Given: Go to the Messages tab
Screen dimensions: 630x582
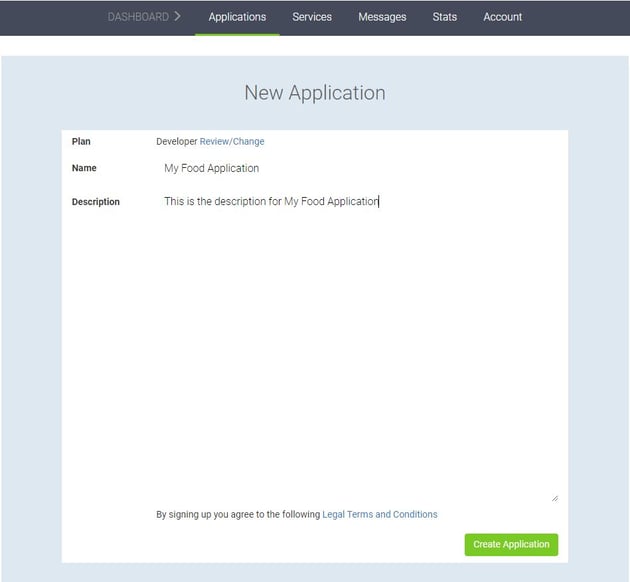Looking at the screenshot, I should tap(382, 17).
